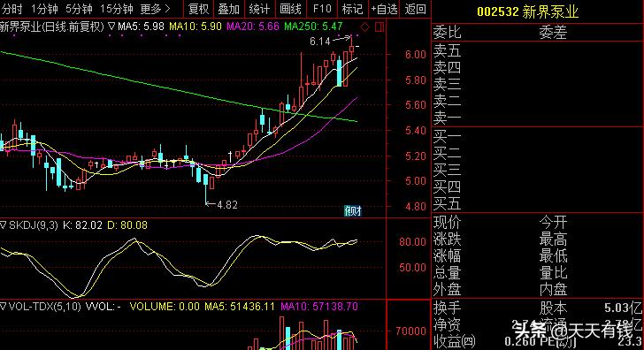Click the 委比 label in the quote panel
Viewport: 644px width, 350px height.
pos(448,32)
